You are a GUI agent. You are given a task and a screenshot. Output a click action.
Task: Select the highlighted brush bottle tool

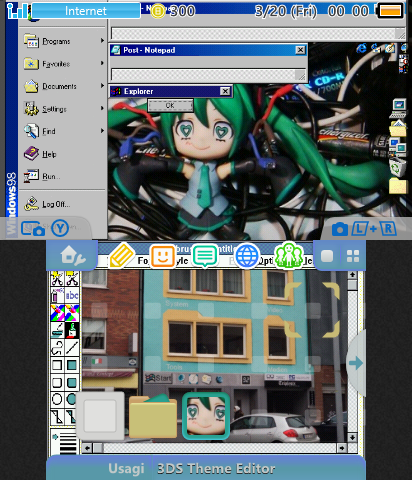click(x=72, y=330)
